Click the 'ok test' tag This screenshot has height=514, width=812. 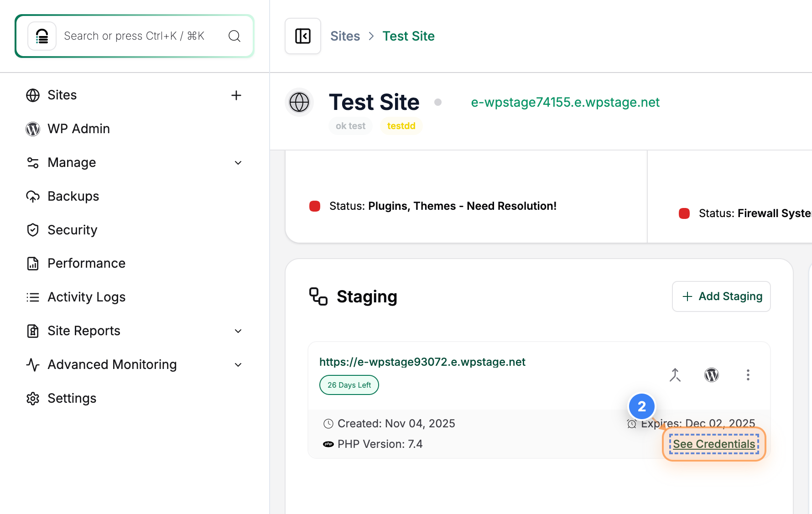click(x=350, y=126)
